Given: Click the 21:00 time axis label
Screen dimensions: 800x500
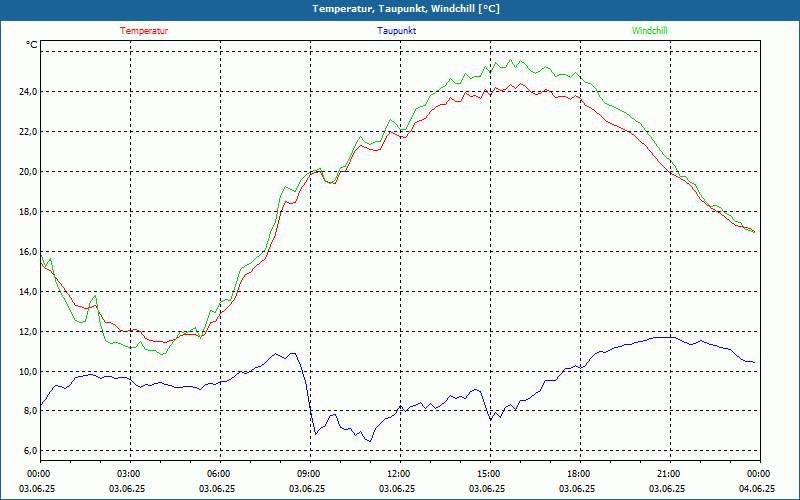Looking at the screenshot, I should [x=670, y=474].
